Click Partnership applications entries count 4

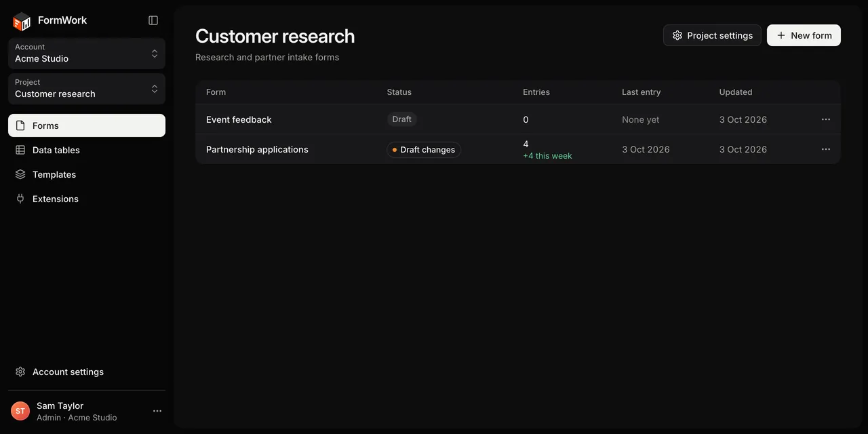[526, 144]
